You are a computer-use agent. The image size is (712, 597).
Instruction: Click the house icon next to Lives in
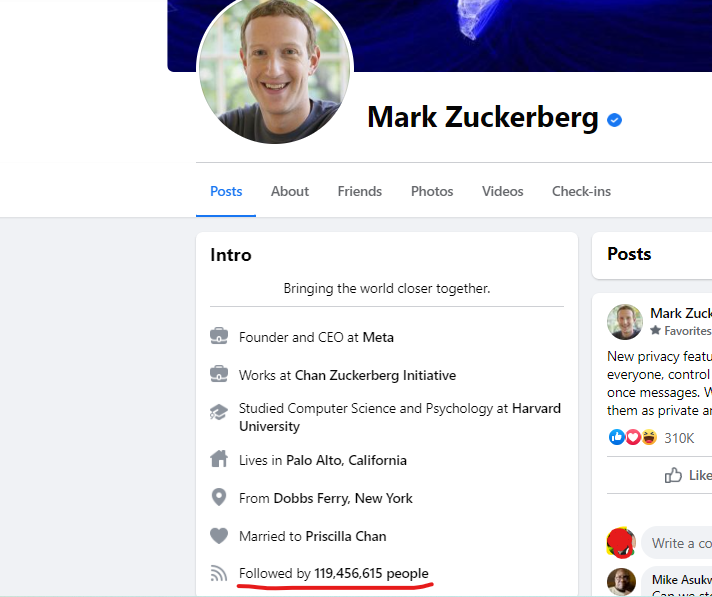219,460
